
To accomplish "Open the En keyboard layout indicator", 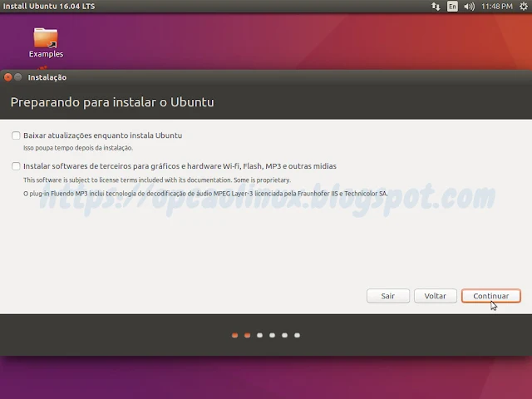I will coord(452,6).
